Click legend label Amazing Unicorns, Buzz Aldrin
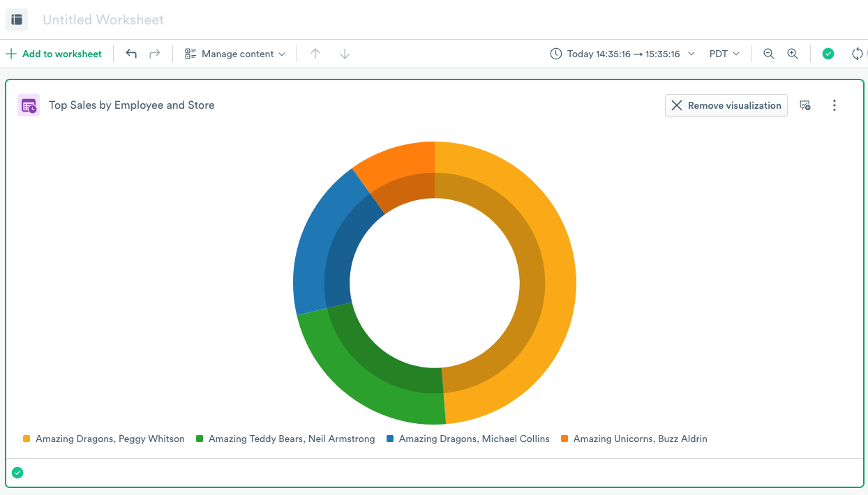 click(x=641, y=439)
